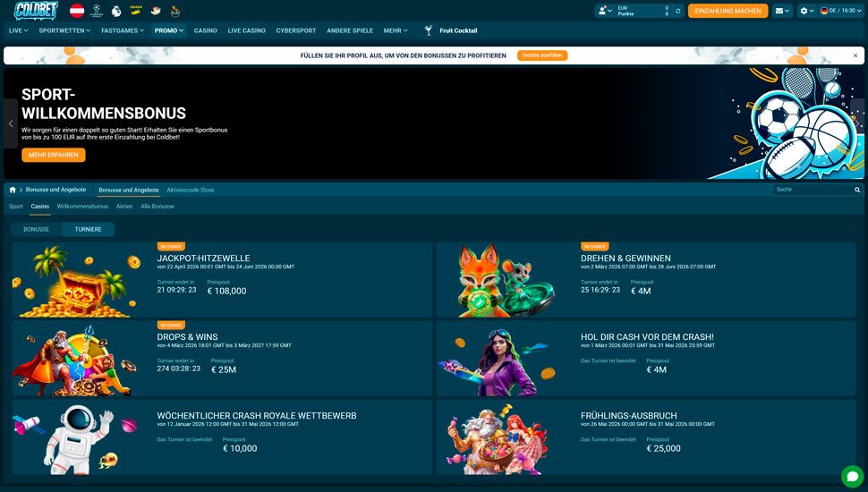Expand the PROMO menu
The image size is (868, 492).
click(169, 30)
